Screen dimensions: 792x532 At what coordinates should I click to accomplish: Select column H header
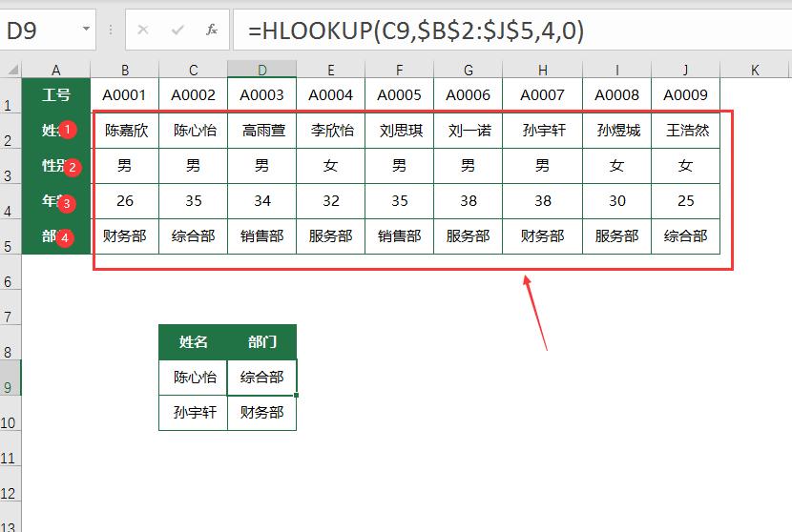pyautogui.click(x=543, y=70)
